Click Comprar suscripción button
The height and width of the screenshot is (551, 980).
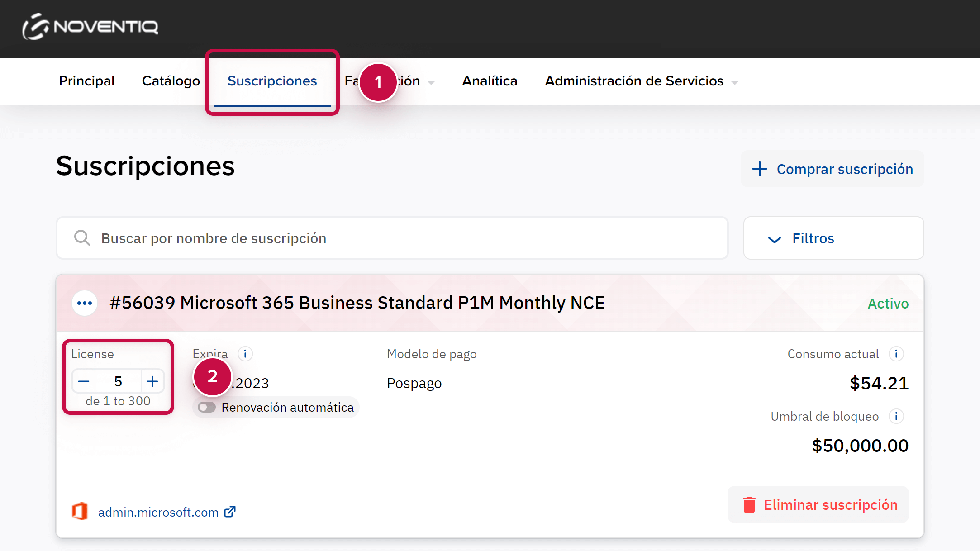tap(832, 169)
